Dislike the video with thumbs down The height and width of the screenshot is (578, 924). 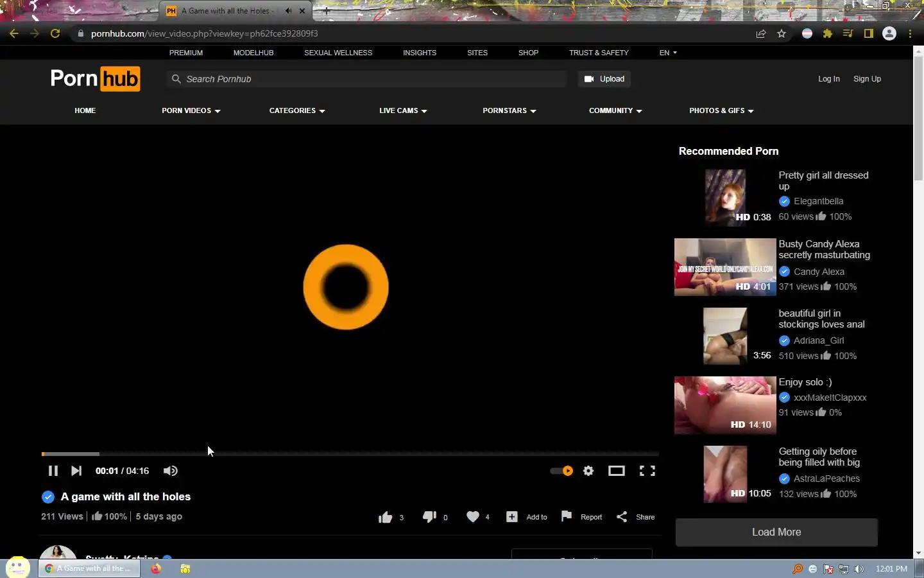(x=429, y=517)
